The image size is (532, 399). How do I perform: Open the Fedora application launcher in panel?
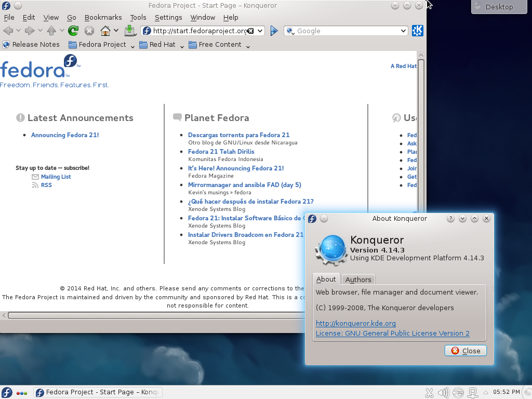(6, 393)
